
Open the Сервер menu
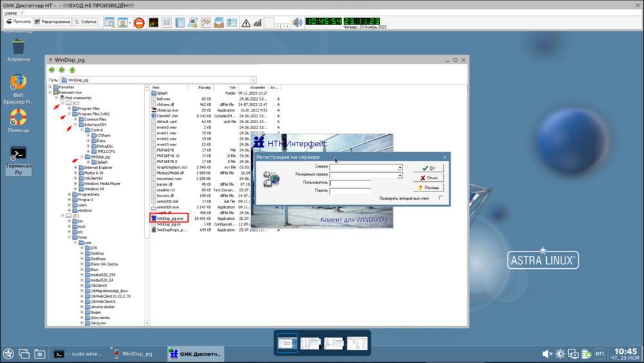click(x=11, y=13)
